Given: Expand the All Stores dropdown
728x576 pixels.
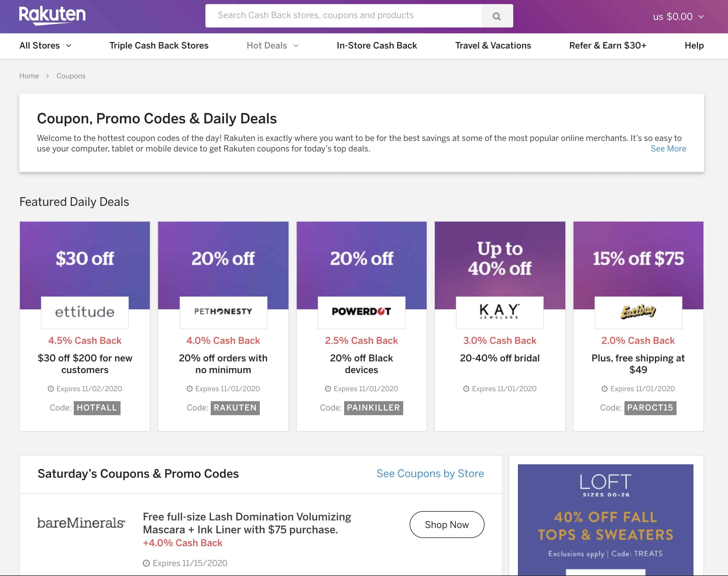Looking at the screenshot, I should tap(46, 46).
